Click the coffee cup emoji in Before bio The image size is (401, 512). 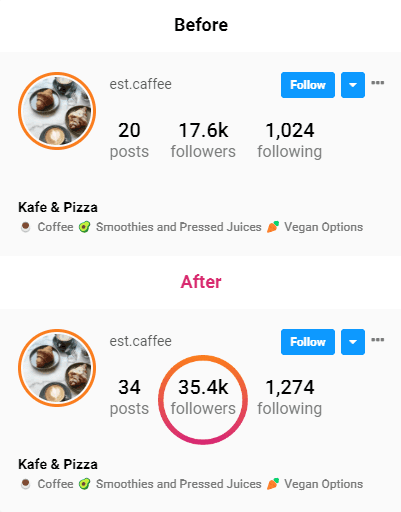[25, 227]
